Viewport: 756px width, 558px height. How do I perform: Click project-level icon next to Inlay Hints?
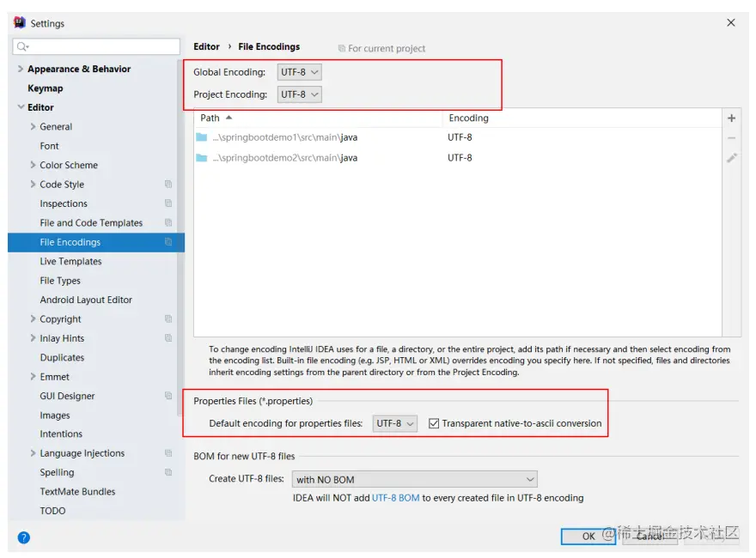[x=168, y=338]
